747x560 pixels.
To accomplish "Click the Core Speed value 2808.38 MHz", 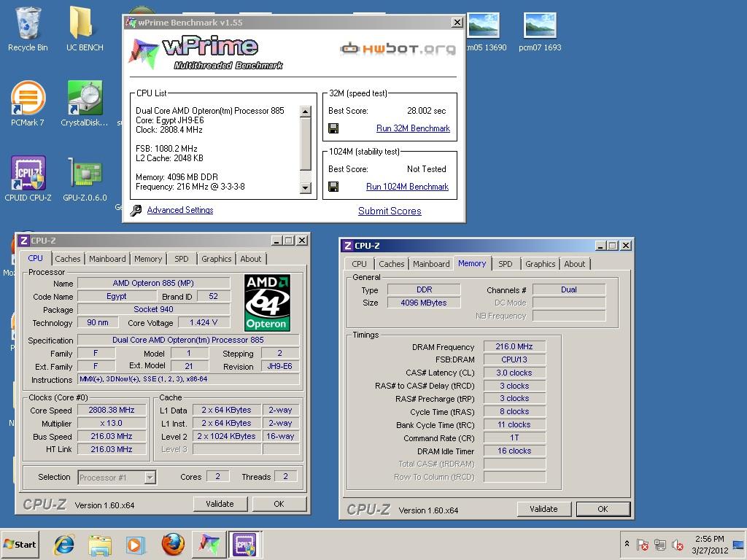I will click(x=112, y=410).
